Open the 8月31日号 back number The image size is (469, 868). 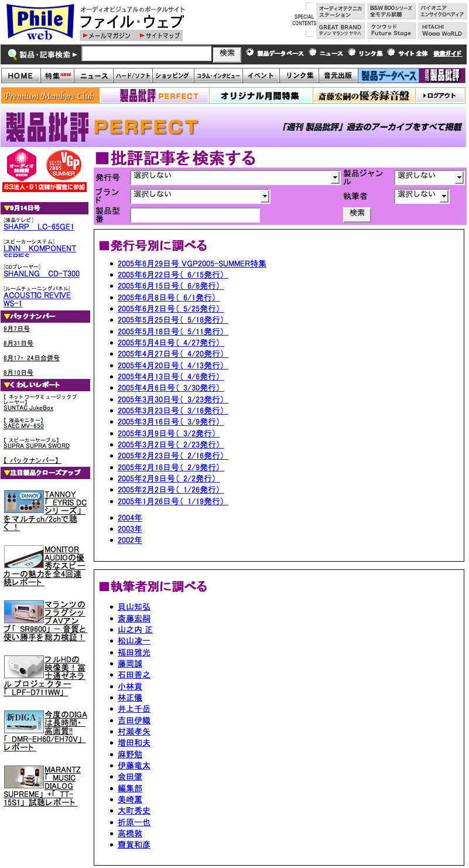click(18, 344)
